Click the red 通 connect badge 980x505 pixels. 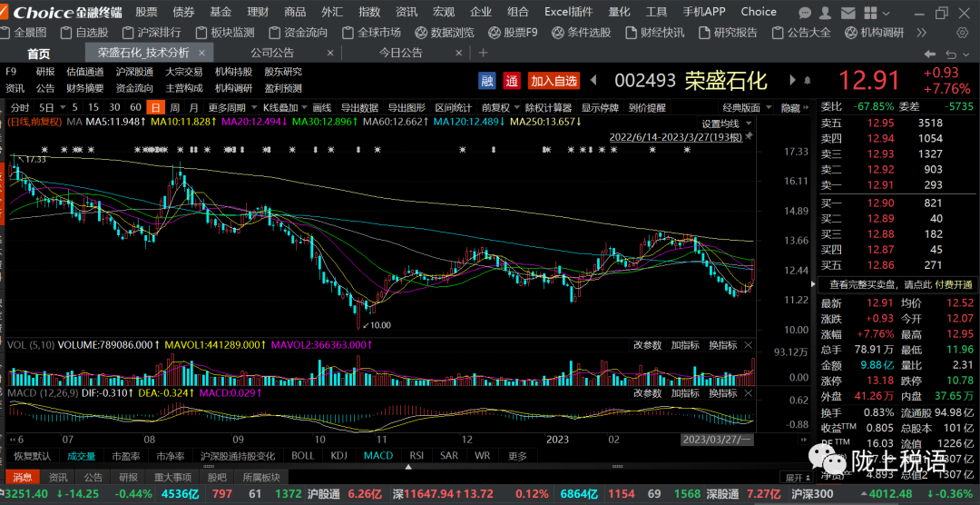pyautogui.click(x=512, y=80)
